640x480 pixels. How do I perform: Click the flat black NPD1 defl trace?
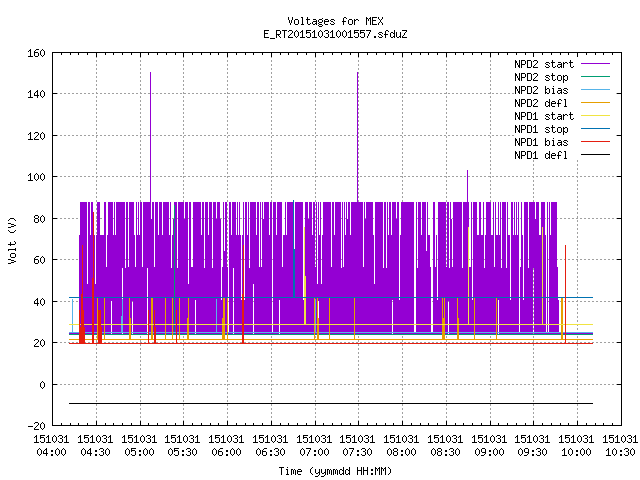point(331,404)
